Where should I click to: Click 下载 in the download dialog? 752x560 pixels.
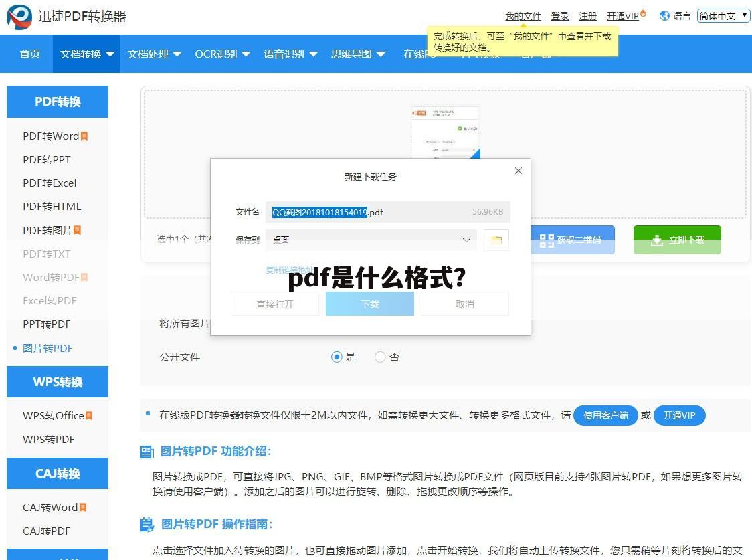pos(370,304)
